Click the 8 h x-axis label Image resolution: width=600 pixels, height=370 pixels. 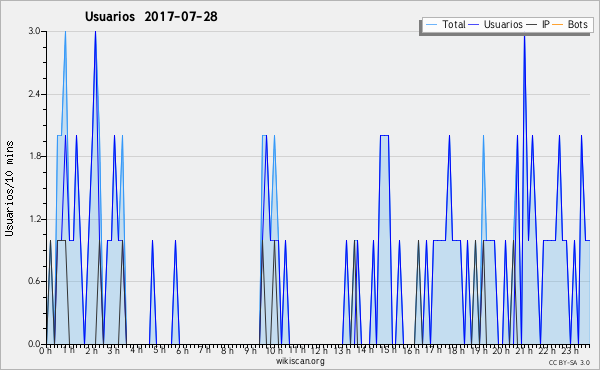point(227,350)
